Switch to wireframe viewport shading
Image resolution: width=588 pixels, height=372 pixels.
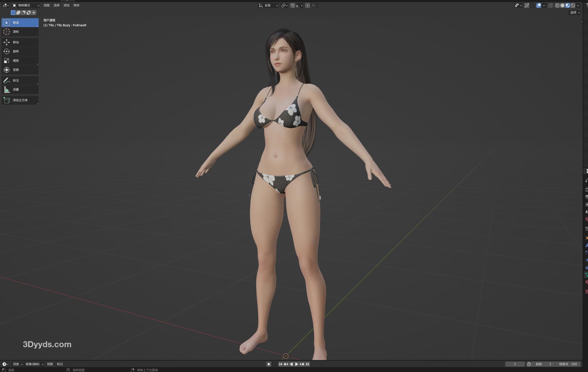tap(557, 5)
